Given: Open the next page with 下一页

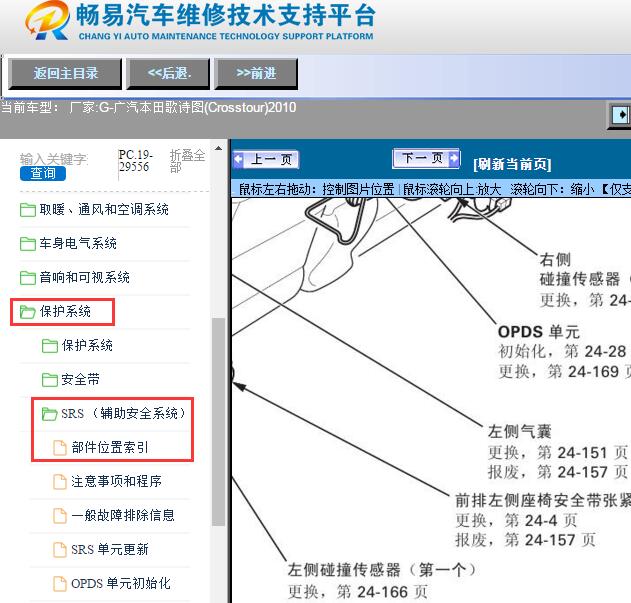Looking at the screenshot, I should pyautogui.click(x=426, y=158).
